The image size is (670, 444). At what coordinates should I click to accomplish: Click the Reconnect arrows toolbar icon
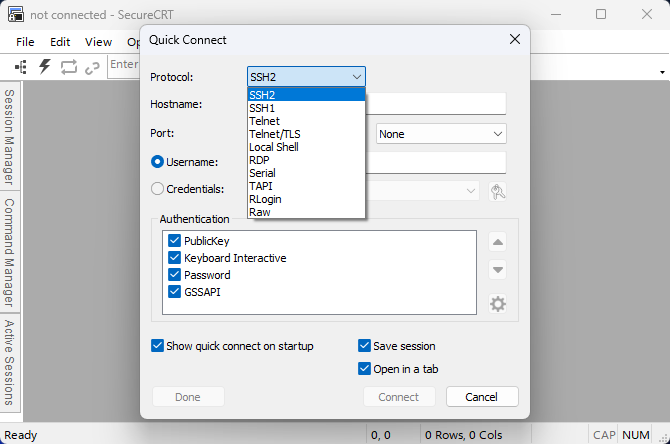68,67
